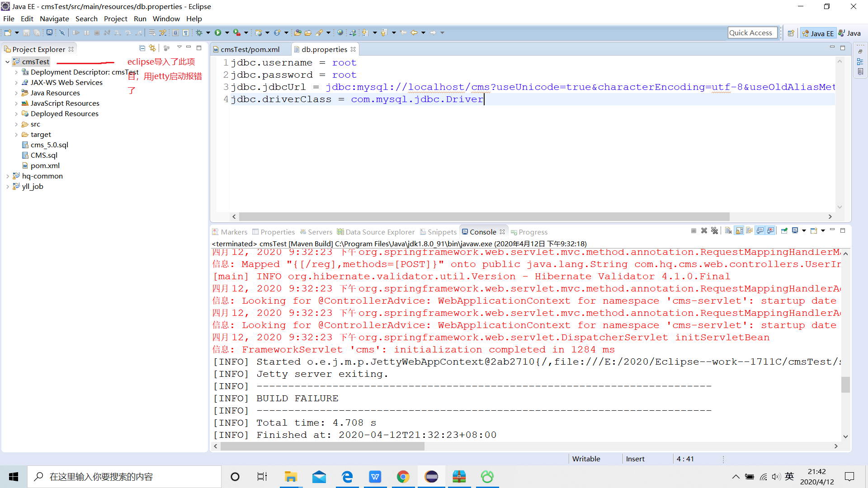Click Remove All Terminated Launches icon
The height and width of the screenshot is (488, 868).
point(714,230)
